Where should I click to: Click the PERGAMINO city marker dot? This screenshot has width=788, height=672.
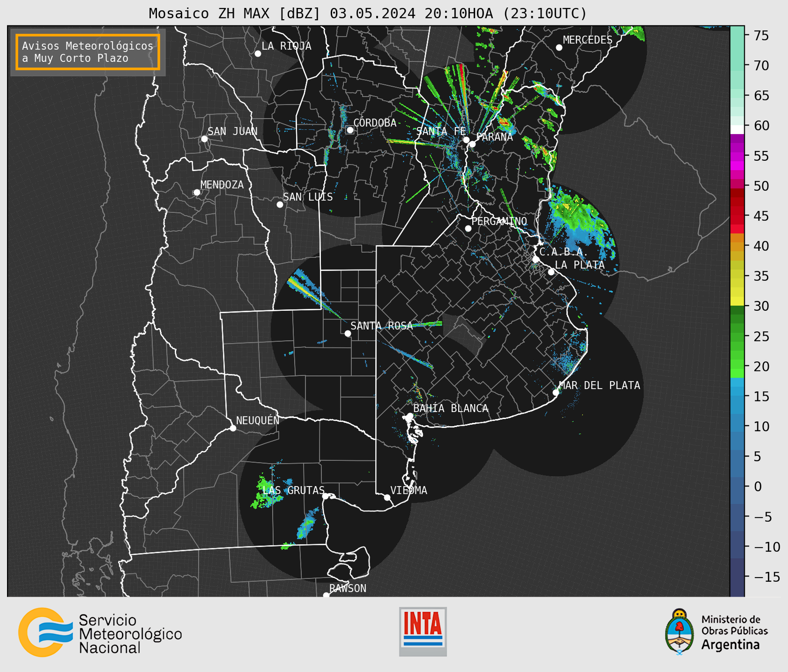click(468, 229)
